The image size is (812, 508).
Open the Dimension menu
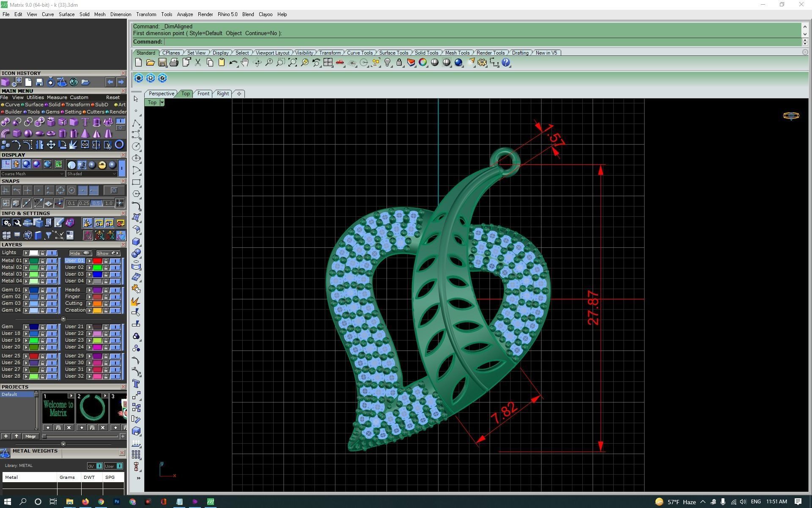point(121,14)
